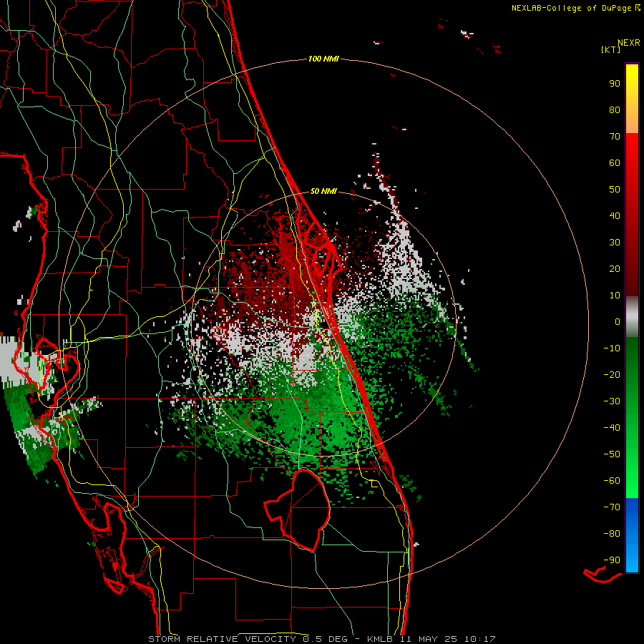Click the 80 value on the color scale
Screen dimensions: 644x644
click(x=615, y=109)
